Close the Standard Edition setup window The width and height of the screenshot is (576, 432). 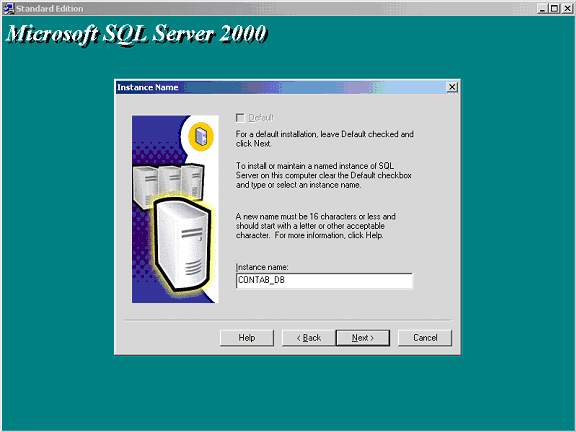(x=568, y=8)
